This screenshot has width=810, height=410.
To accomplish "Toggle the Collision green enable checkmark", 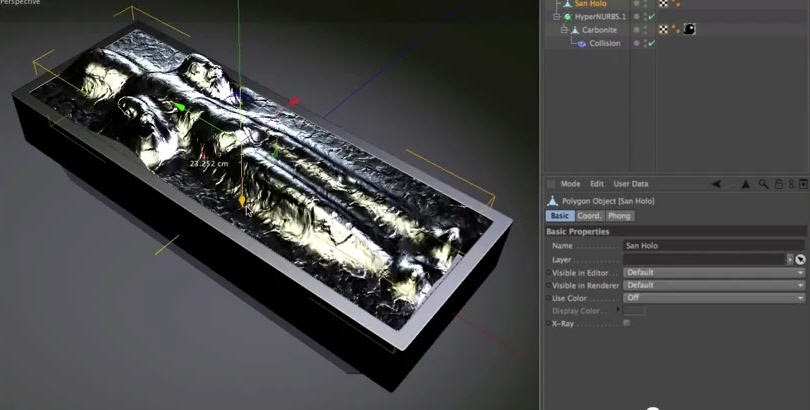I will coord(651,43).
